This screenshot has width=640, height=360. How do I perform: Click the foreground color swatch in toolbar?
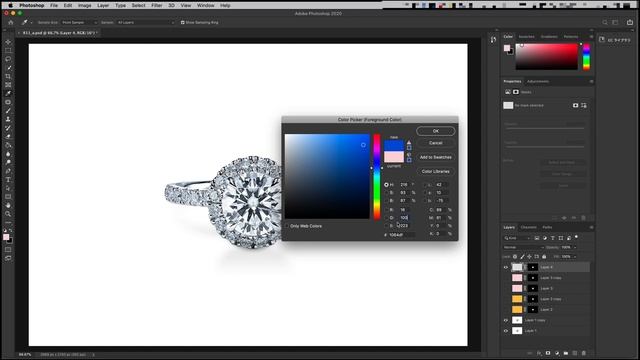[6, 237]
